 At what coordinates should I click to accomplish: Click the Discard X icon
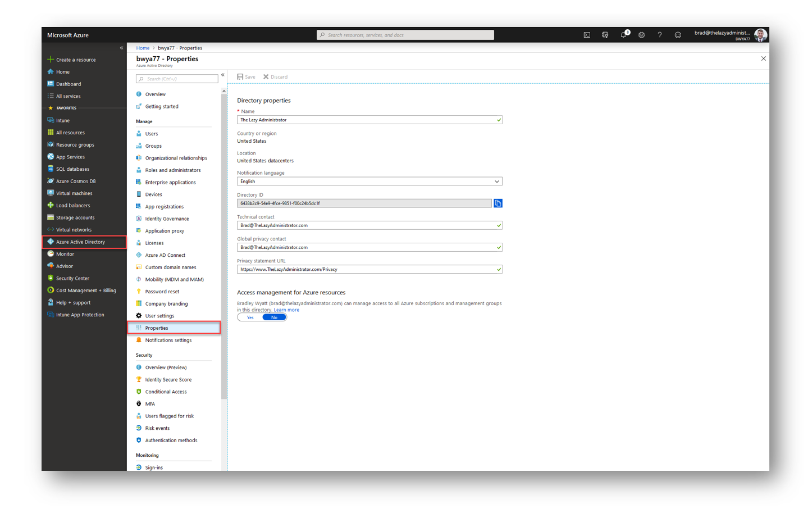point(266,77)
